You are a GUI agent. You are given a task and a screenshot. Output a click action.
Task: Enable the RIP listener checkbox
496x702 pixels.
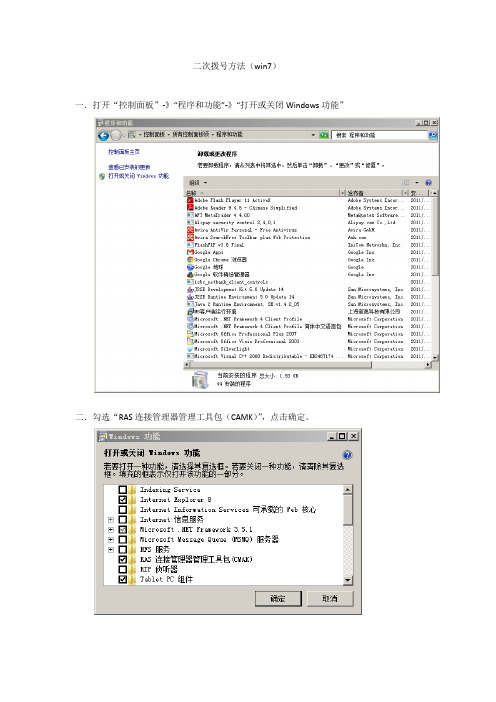[x=123, y=569]
